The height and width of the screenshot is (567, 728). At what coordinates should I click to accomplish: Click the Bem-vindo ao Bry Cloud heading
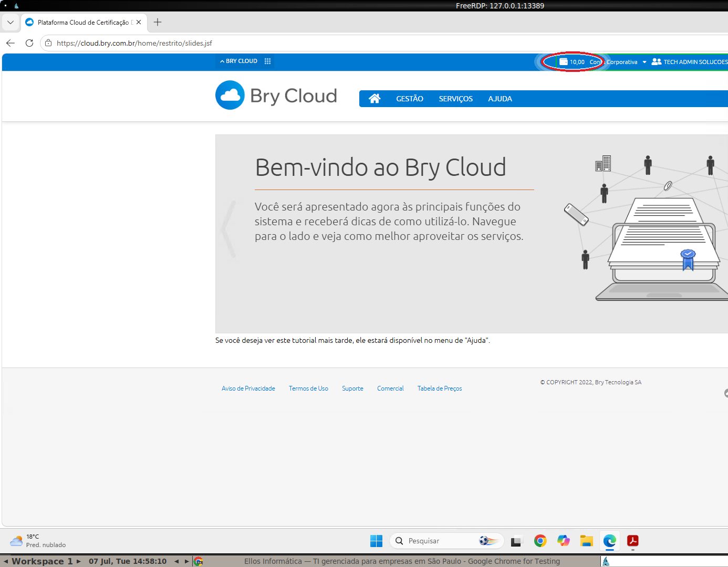[380, 167]
